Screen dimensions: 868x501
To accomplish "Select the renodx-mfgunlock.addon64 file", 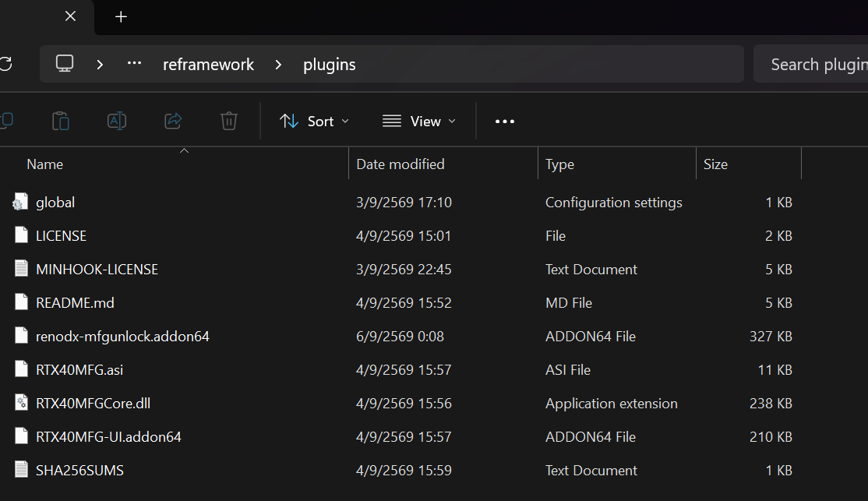I will pyautogui.click(x=122, y=336).
